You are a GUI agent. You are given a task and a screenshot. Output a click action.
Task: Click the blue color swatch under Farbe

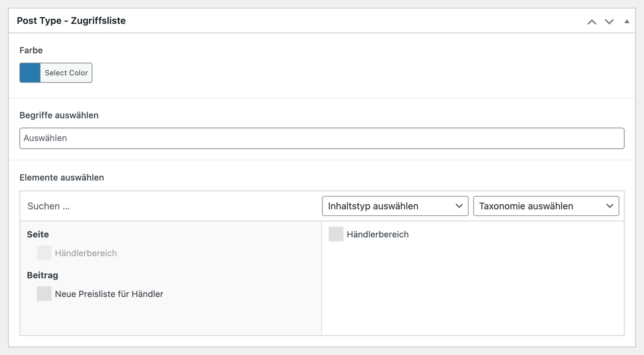click(x=30, y=73)
